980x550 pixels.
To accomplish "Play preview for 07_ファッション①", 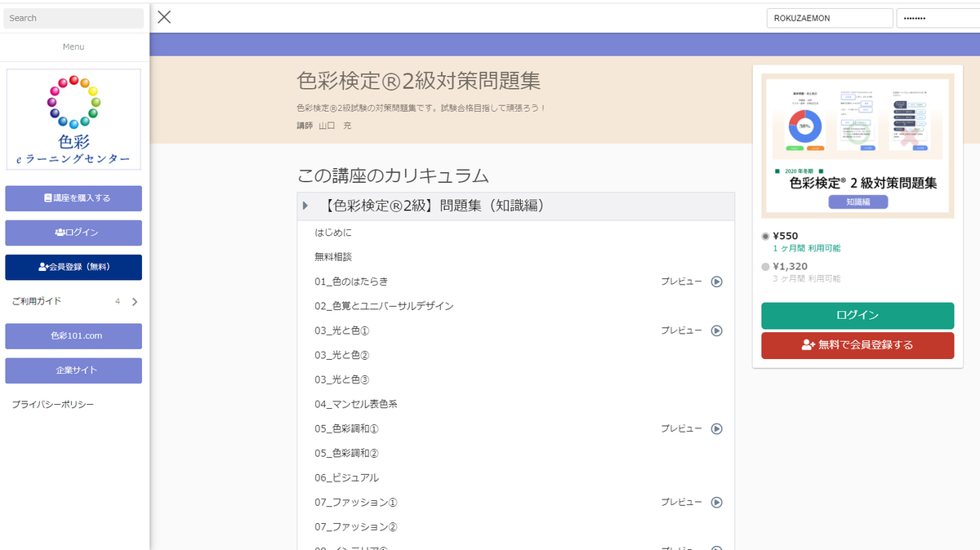I will pos(716,502).
